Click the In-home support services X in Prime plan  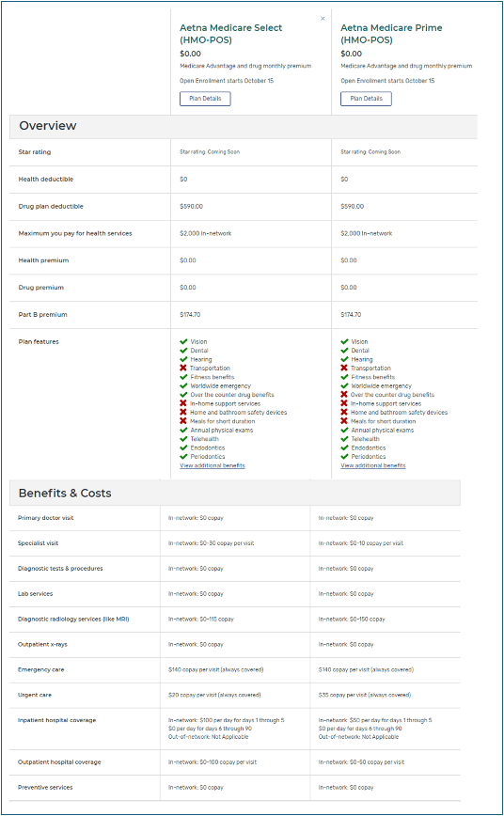[x=344, y=403]
